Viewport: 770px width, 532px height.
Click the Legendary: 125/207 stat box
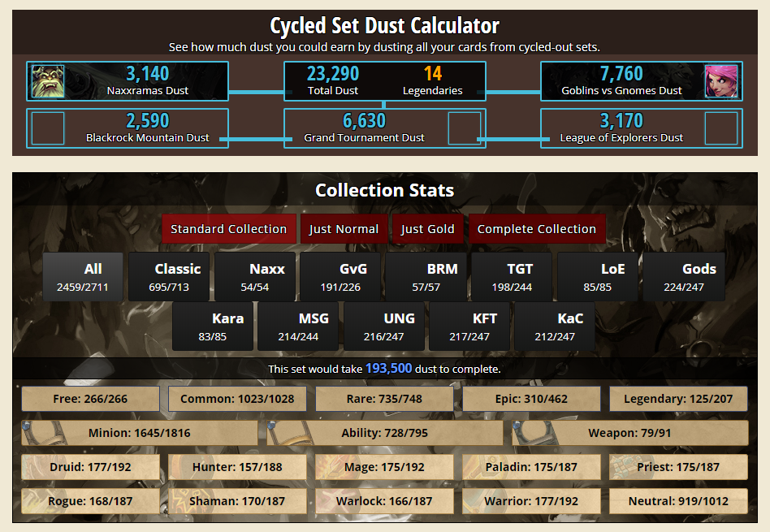point(679,399)
